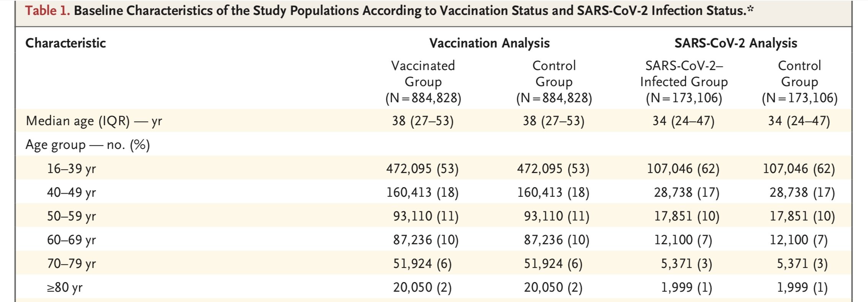Click the 'Characteristic' column header

[x=65, y=43]
